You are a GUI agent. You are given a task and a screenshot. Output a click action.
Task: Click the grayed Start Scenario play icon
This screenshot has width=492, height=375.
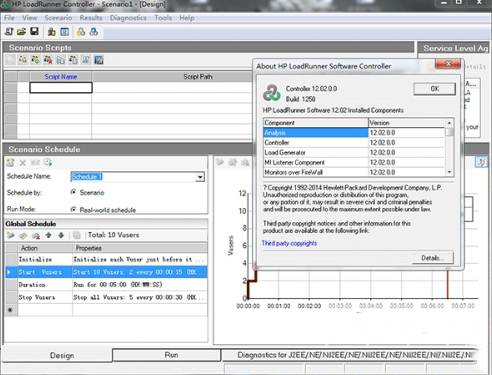(x=10, y=60)
